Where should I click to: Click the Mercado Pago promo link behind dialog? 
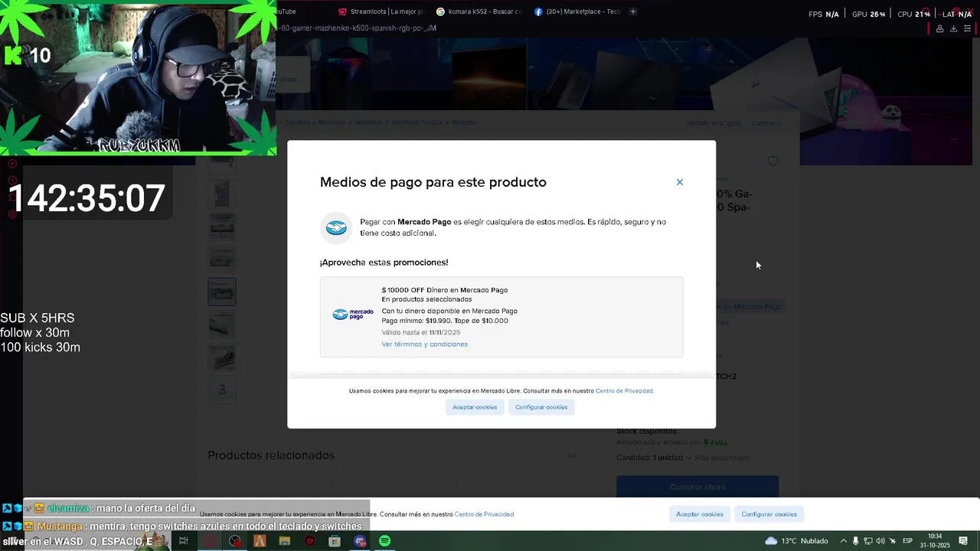750,306
